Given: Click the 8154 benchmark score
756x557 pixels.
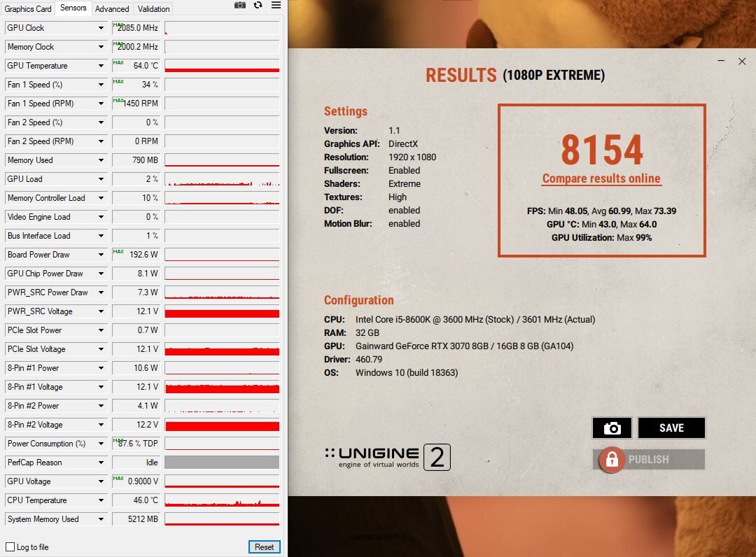Looking at the screenshot, I should 602,150.
